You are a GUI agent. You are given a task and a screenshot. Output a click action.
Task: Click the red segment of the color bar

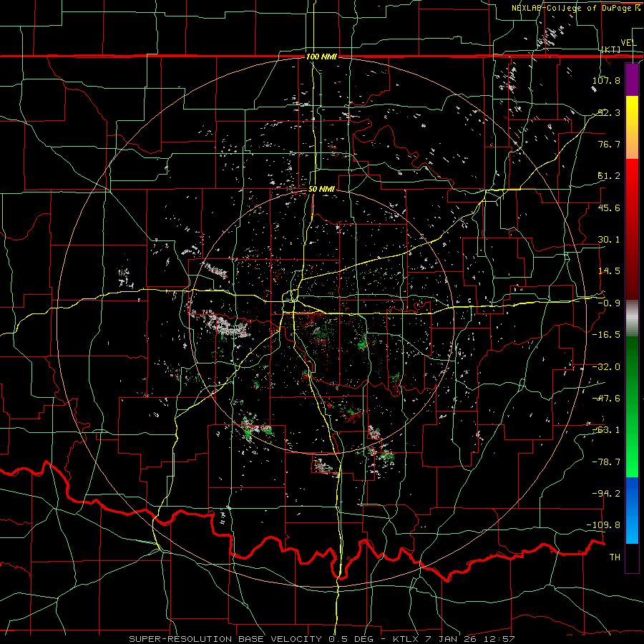(x=632, y=229)
